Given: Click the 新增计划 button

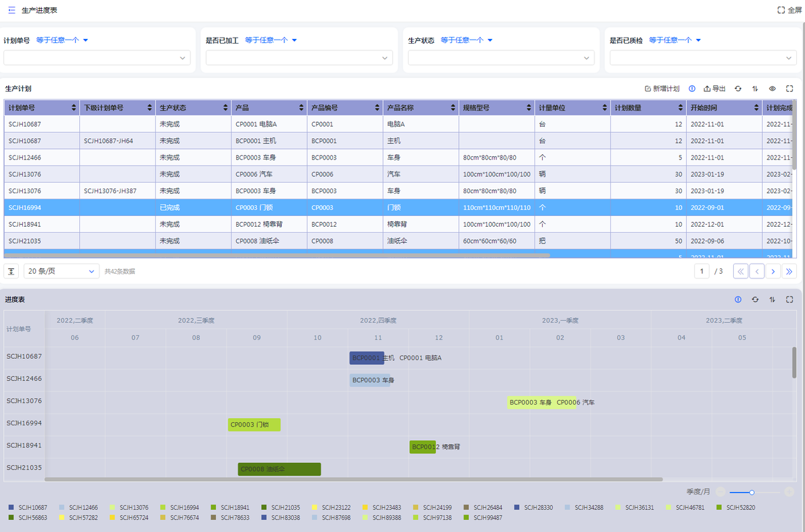Looking at the screenshot, I should [661, 89].
